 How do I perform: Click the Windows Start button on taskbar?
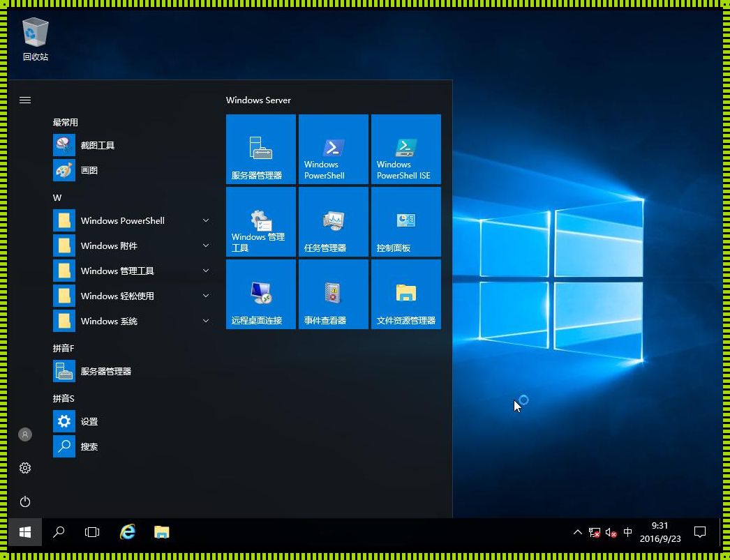tap(25, 532)
